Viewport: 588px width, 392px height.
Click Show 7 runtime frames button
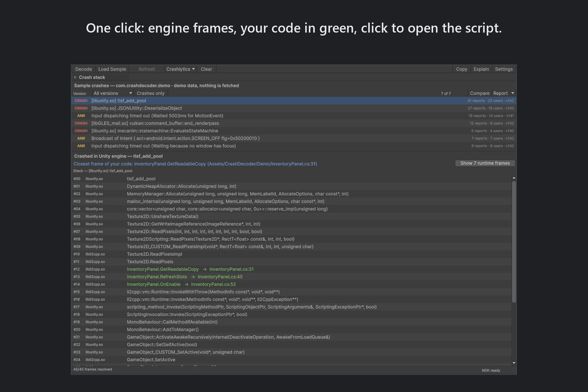point(485,163)
